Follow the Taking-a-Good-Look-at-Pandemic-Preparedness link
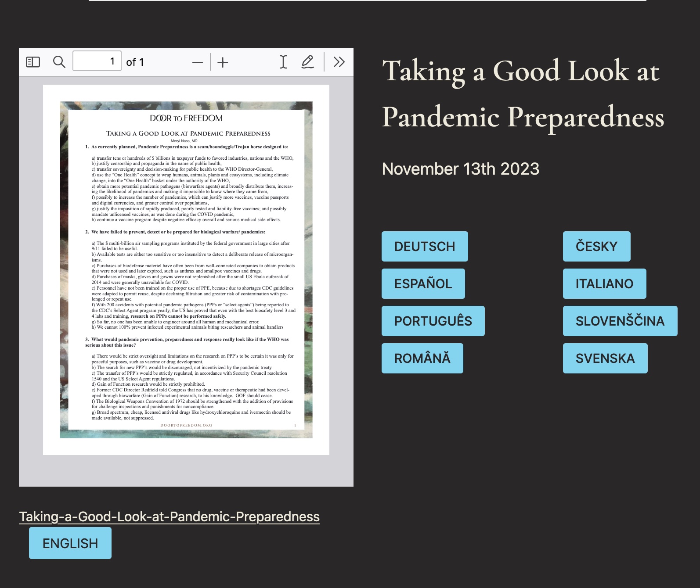Screen dimensions: 700x588 click(169, 516)
